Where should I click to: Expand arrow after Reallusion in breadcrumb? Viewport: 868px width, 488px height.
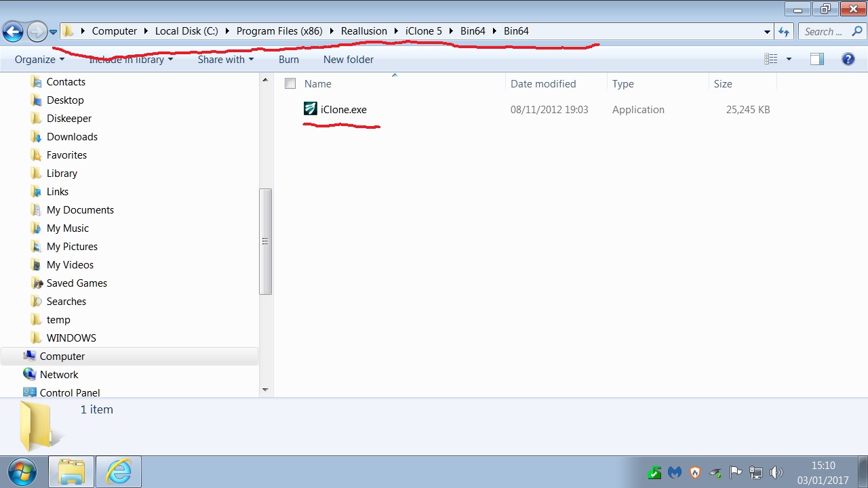(397, 31)
